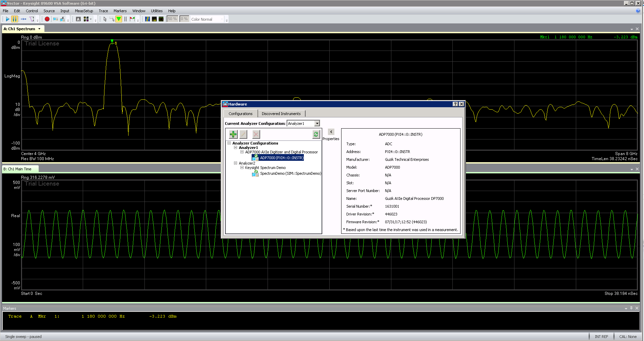Viewport: 644px width, 341px height.
Task: Click the band marker vertical bars icon
Action: pos(125,19)
